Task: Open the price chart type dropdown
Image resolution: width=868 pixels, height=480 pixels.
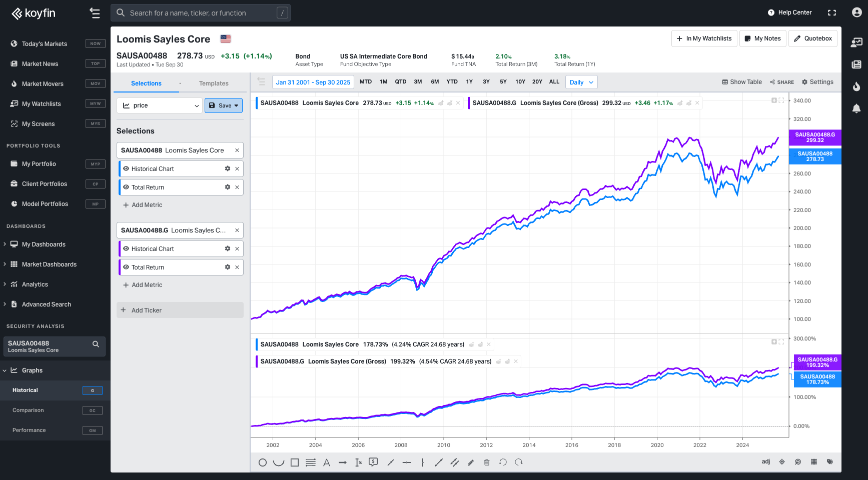Action: click(x=160, y=105)
